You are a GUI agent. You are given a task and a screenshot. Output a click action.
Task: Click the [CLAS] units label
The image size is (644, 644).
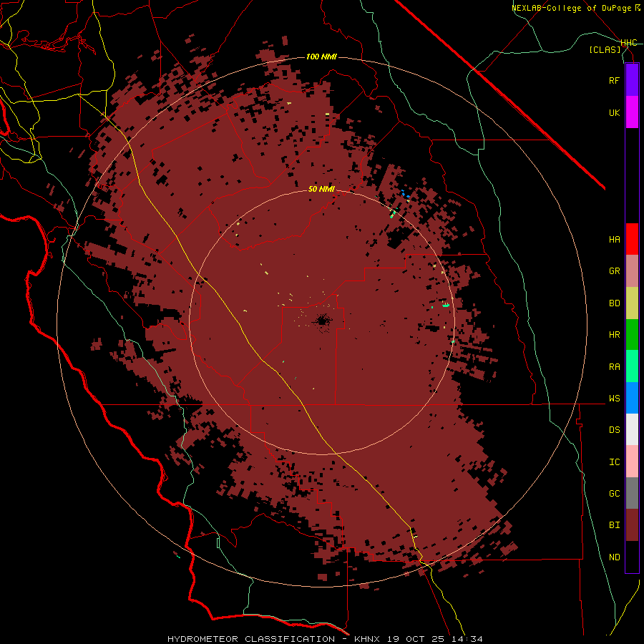pos(605,50)
